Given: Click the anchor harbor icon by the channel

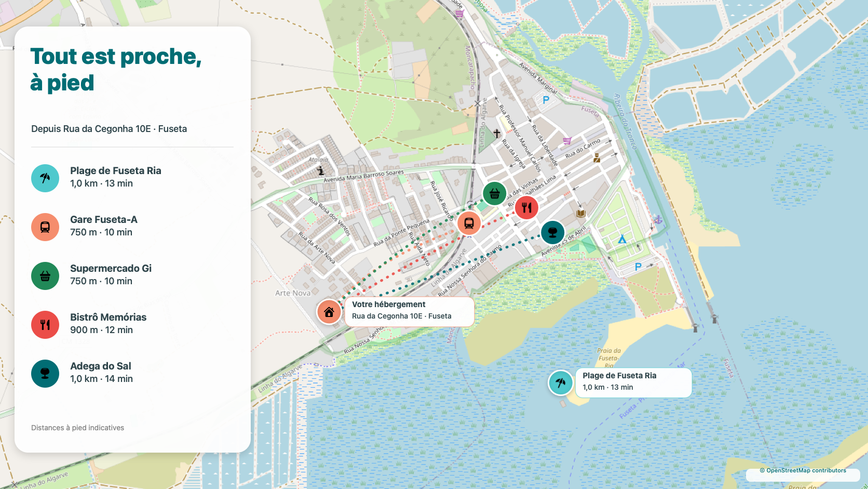Looking at the screenshot, I should point(658,220).
